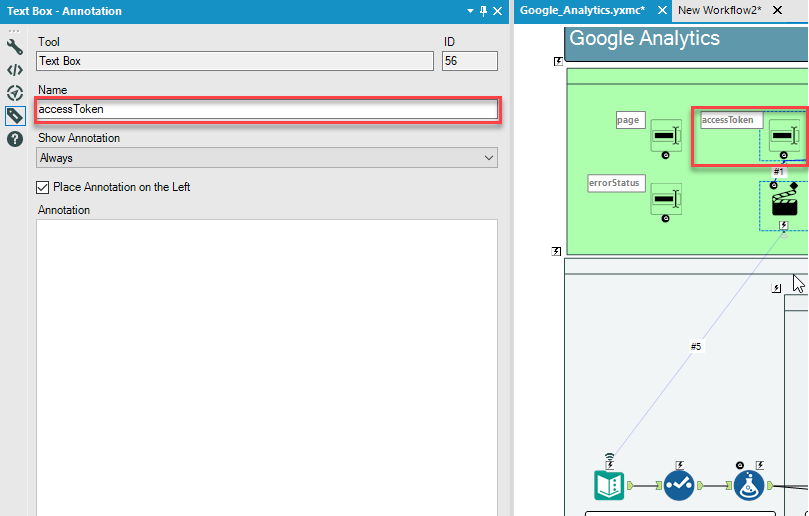Click the errorStatus Text Box question anchor

[666, 219]
